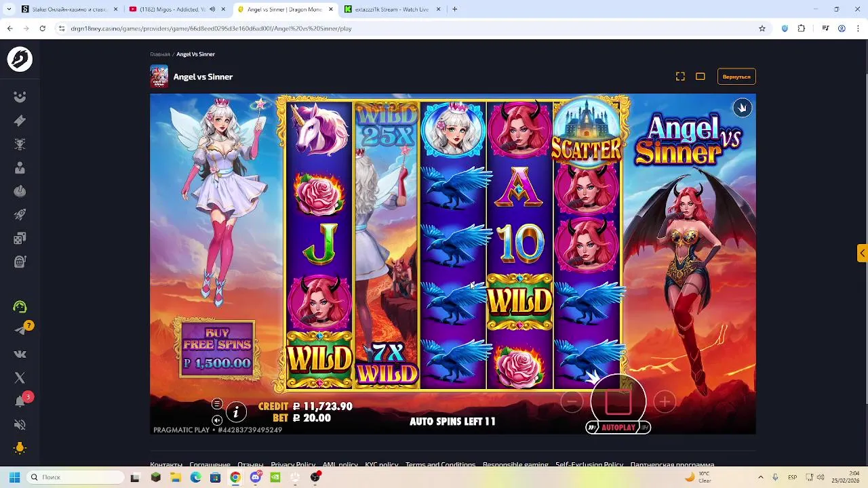Click the browser back arrow
The image size is (868, 488).
pyautogui.click(x=9, y=28)
